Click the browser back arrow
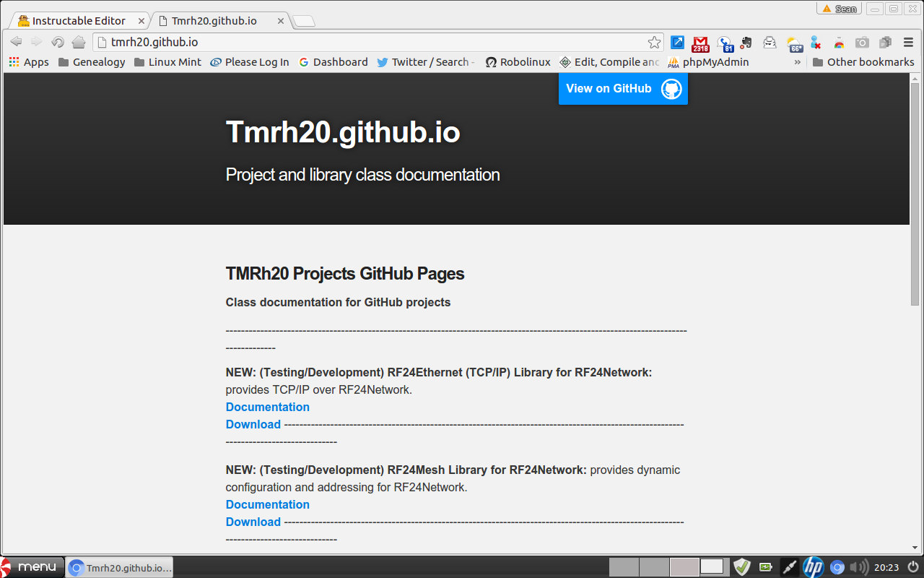 (x=16, y=42)
